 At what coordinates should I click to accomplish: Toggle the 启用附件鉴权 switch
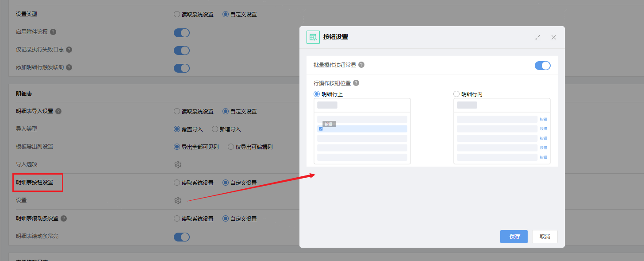point(182,32)
